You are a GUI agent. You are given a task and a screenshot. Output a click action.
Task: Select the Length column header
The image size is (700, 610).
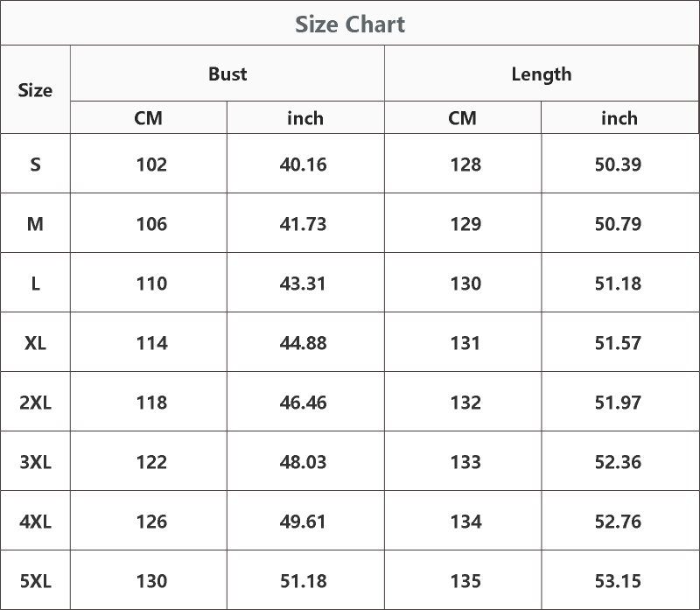pos(542,74)
